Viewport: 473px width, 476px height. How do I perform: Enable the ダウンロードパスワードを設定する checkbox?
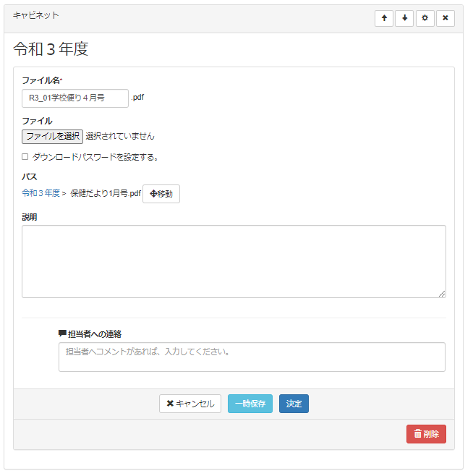(25, 156)
